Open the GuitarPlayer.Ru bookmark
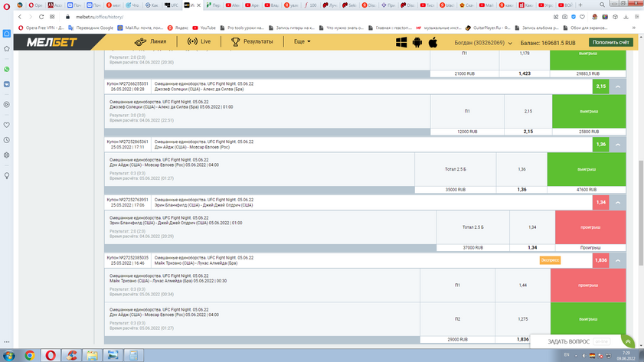 point(488,28)
